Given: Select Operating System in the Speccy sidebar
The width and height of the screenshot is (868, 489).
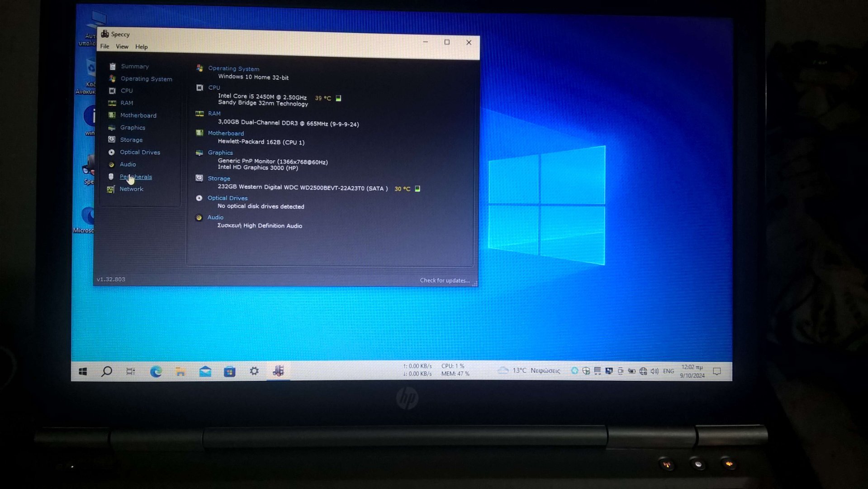Looking at the screenshot, I should click(x=146, y=79).
